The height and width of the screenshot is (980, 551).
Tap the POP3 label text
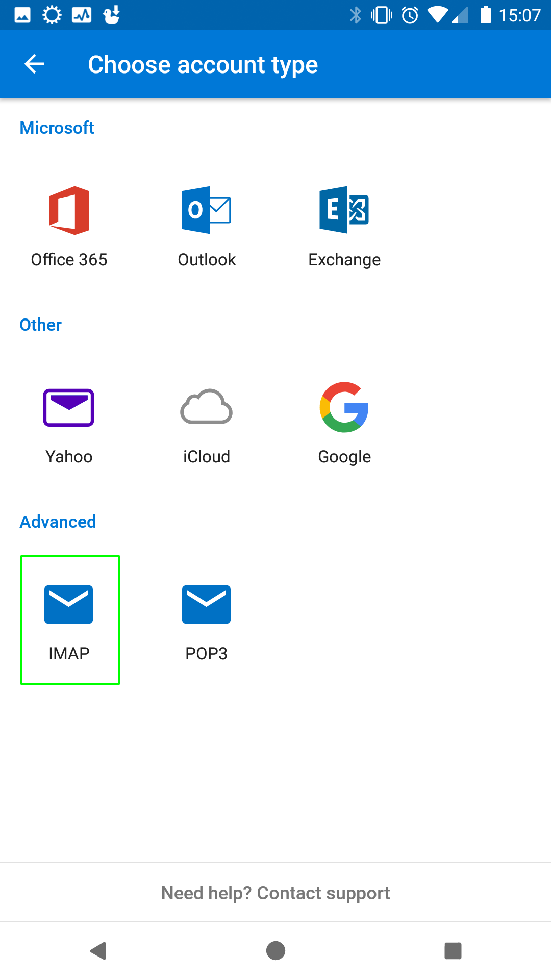pos(206,654)
